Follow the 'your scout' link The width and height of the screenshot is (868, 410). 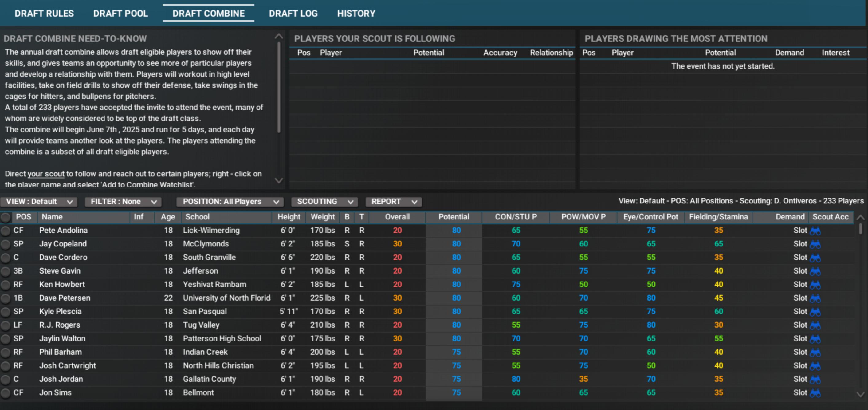45,174
